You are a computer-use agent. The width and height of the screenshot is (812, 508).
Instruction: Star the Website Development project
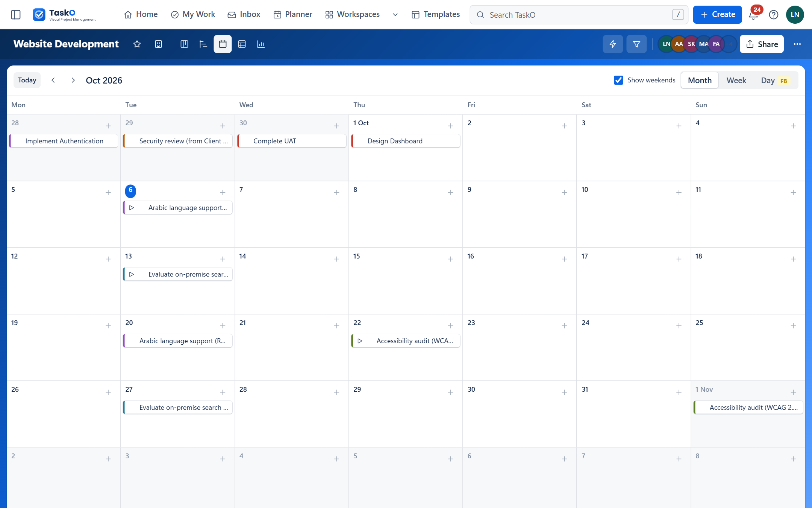137,44
